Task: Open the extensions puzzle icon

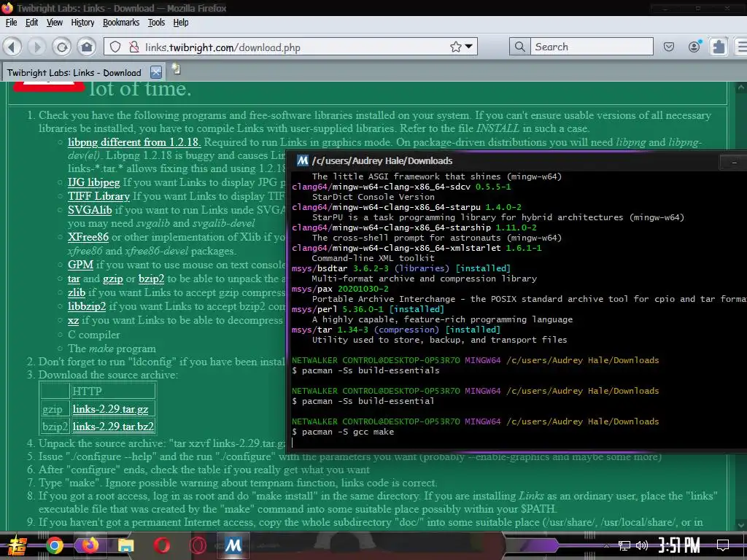Action: click(x=719, y=47)
